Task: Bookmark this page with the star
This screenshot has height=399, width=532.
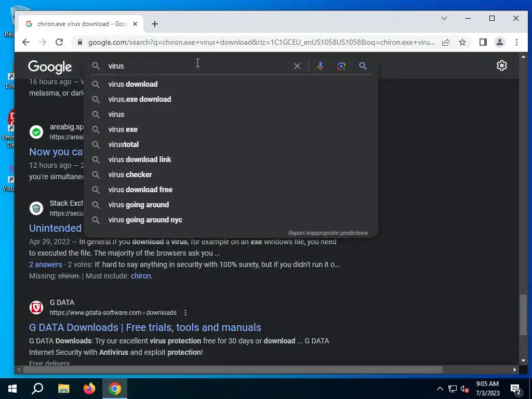Action: tap(462, 42)
